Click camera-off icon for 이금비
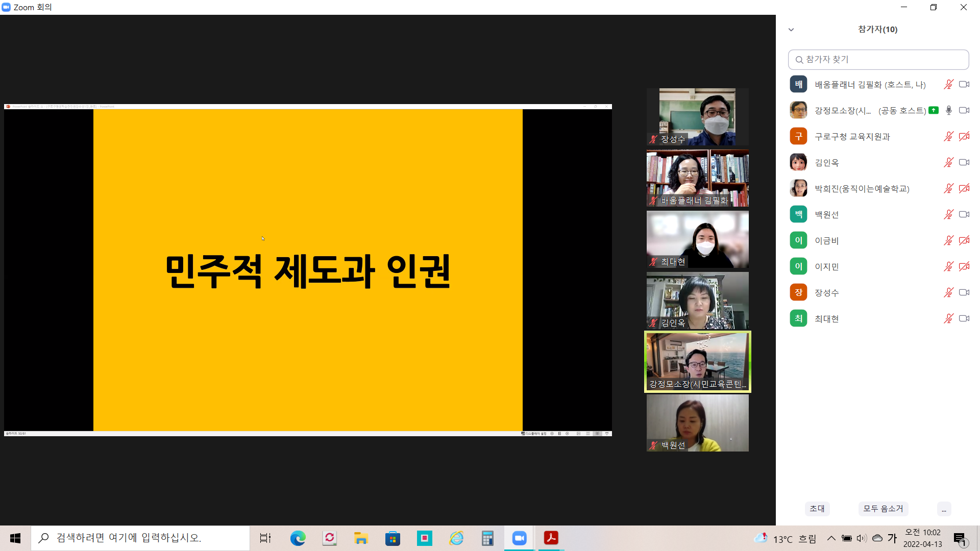 coord(964,241)
